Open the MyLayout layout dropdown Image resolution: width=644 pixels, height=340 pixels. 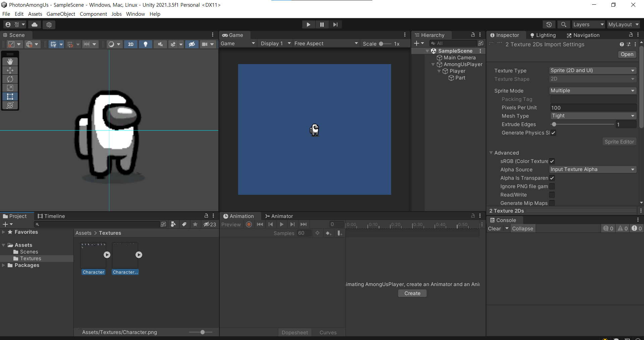click(624, 24)
